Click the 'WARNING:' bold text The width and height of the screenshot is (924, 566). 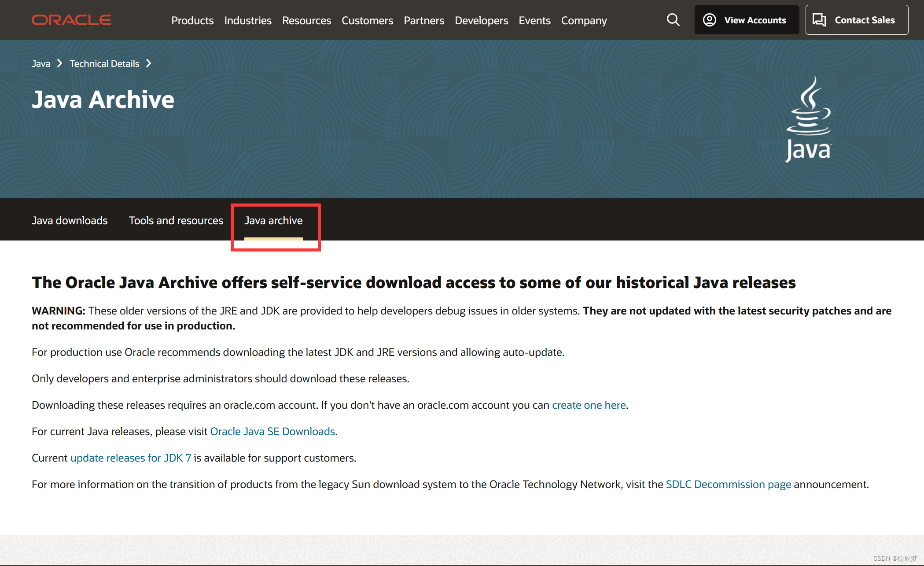click(x=58, y=311)
